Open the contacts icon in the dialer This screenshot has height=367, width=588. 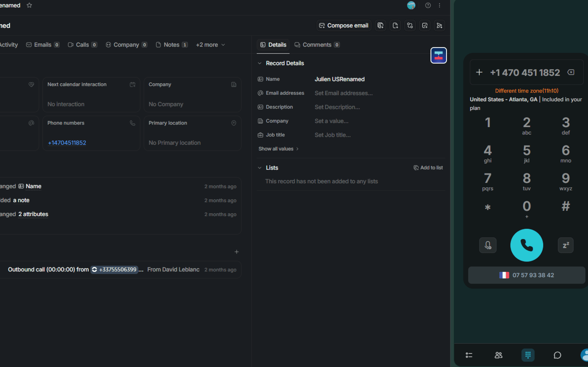click(498, 355)
